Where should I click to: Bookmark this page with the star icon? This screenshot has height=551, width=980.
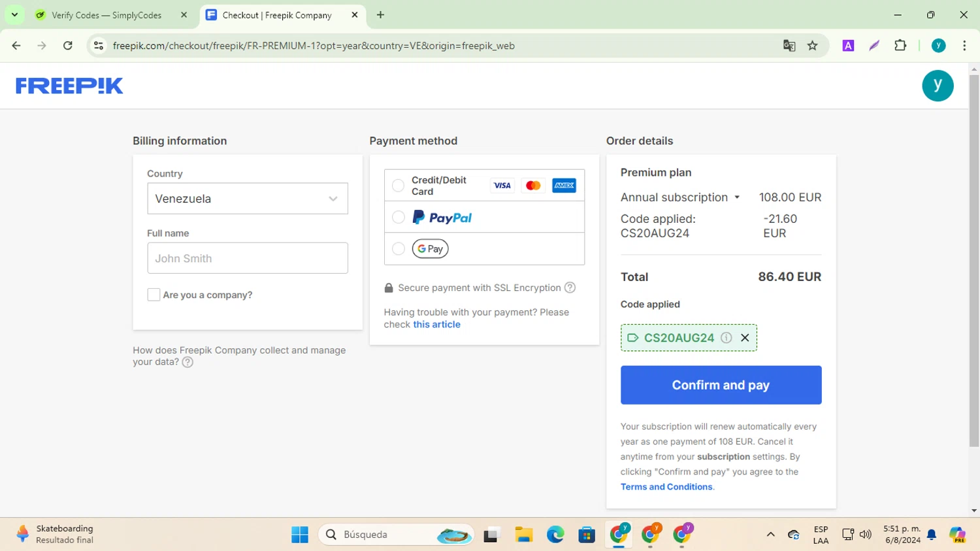(813, 46)
